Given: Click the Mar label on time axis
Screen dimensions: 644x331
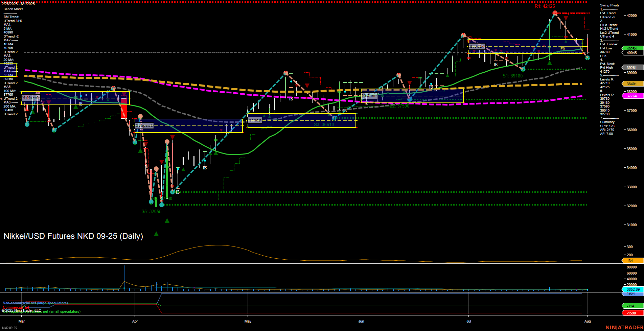Looking at the screenshot, I should pyautogui.click(x=22, y=321).
